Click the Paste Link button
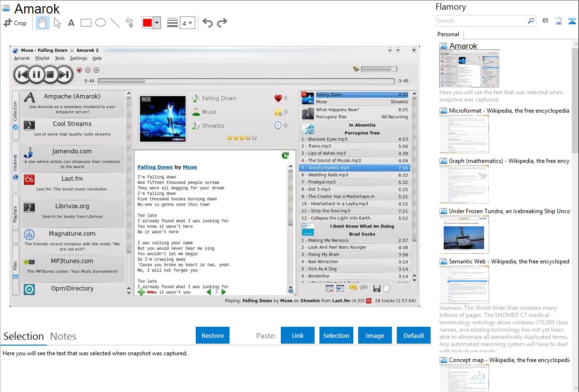Screen dimensions: 579x392 [298, 335]
